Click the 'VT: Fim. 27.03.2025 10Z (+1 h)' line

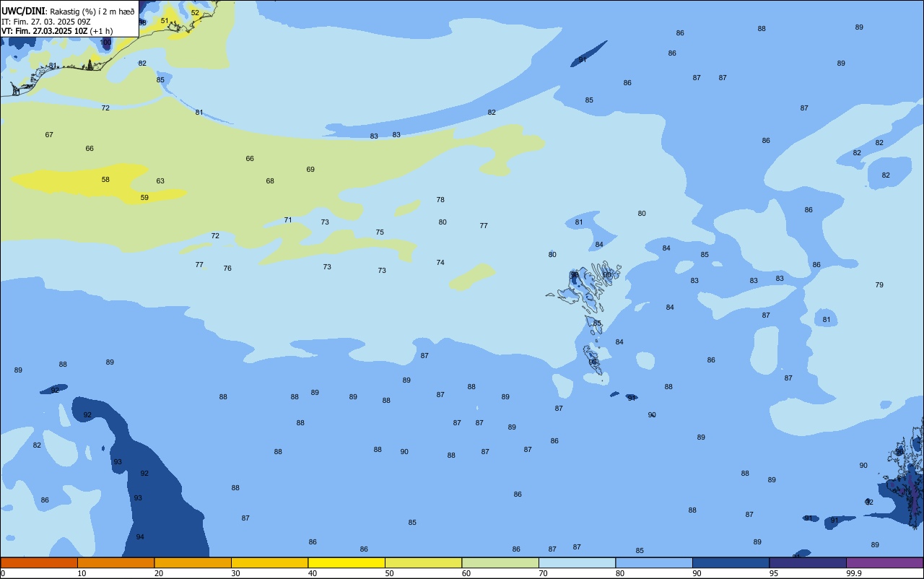pos(57,31)
